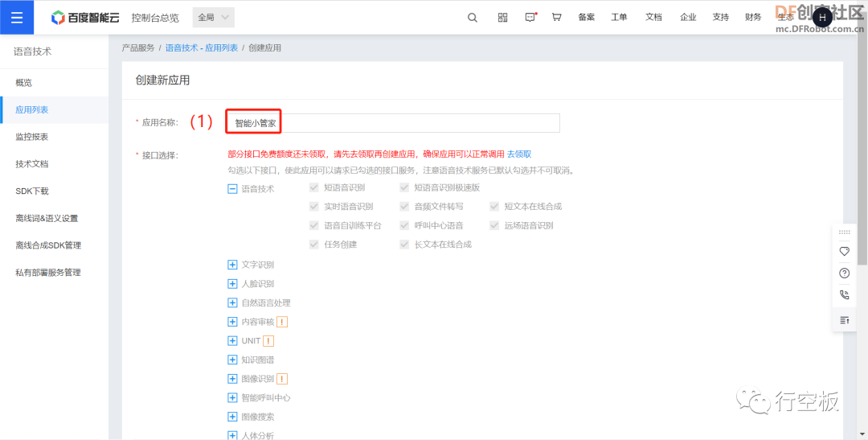Toggle the 实时语音识别 checkbox
Image resolution: width=868 pixels, height=440 pixels.
[314, 207]
